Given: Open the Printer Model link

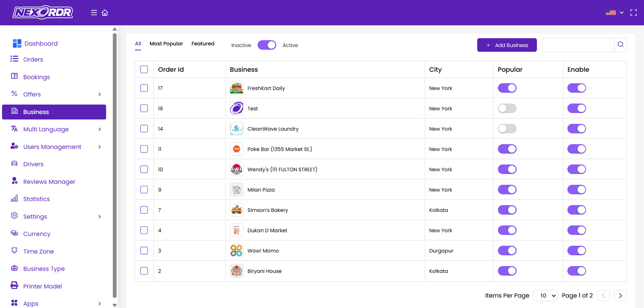Looking at the screenshot, I should [x=42, y=286].
